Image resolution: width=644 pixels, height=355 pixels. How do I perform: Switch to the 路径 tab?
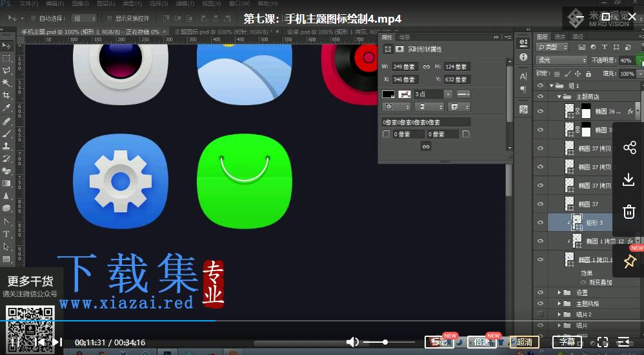(x=578, y=37)
